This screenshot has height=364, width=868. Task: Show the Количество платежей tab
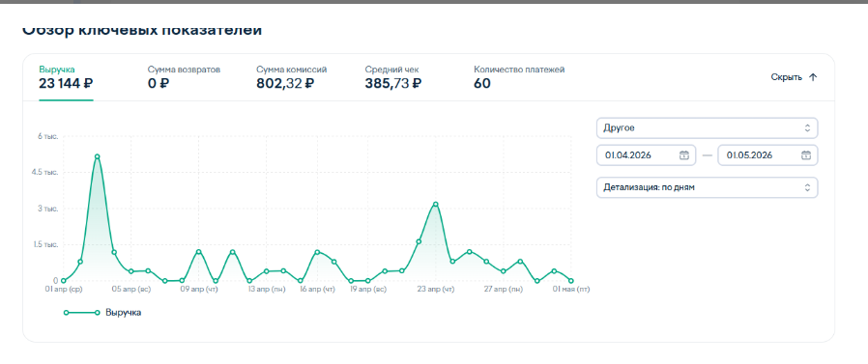tap(519, 77)
